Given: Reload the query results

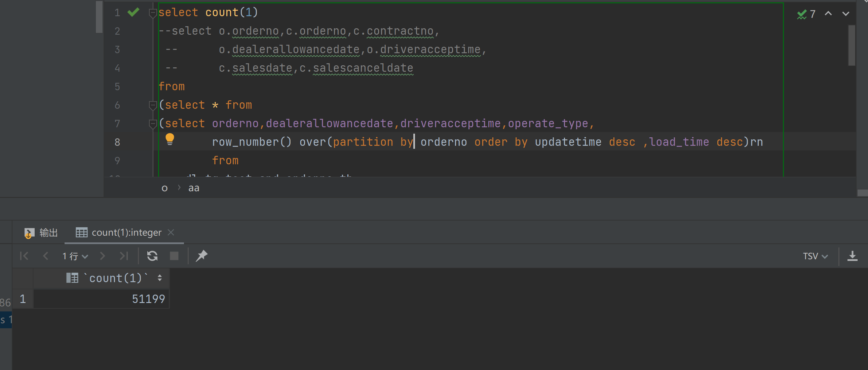Looking at the screenshot, I should [152, 256].
